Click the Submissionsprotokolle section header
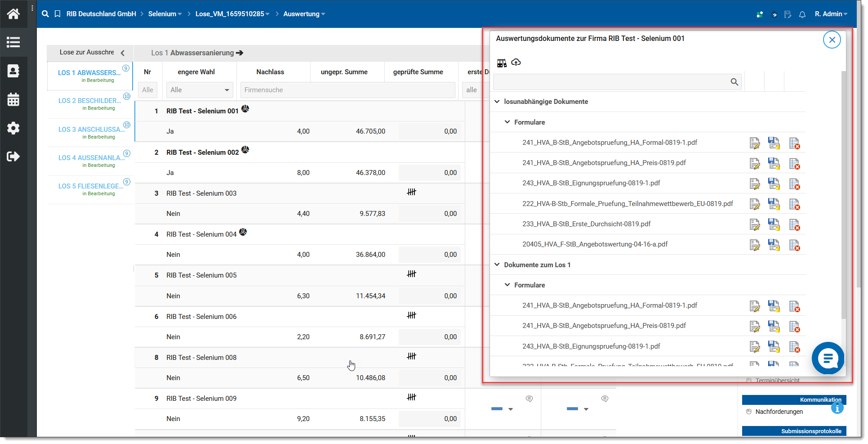Viewport: 868px width, 444px height. click(794, 431)
